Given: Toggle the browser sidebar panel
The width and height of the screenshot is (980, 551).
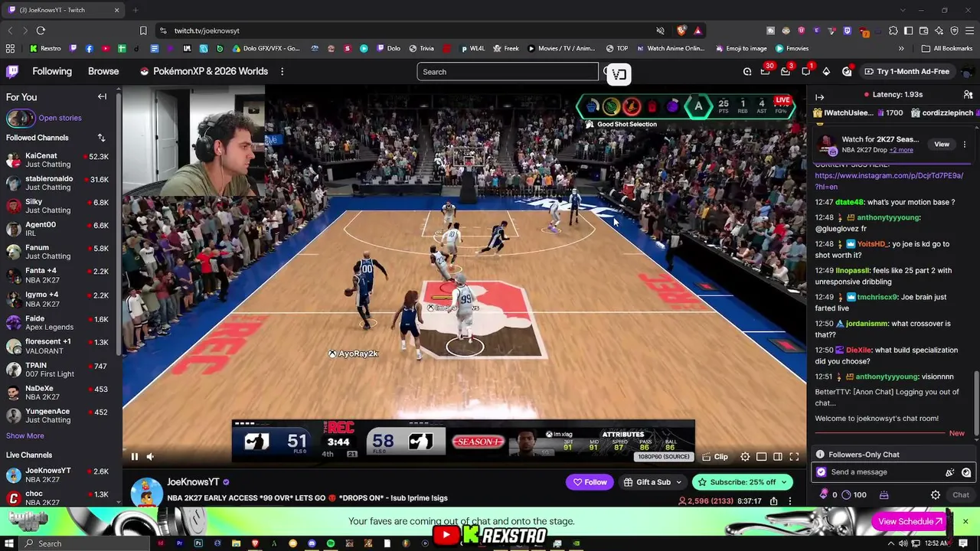Looking at the screenshot, I should (908, 31).
